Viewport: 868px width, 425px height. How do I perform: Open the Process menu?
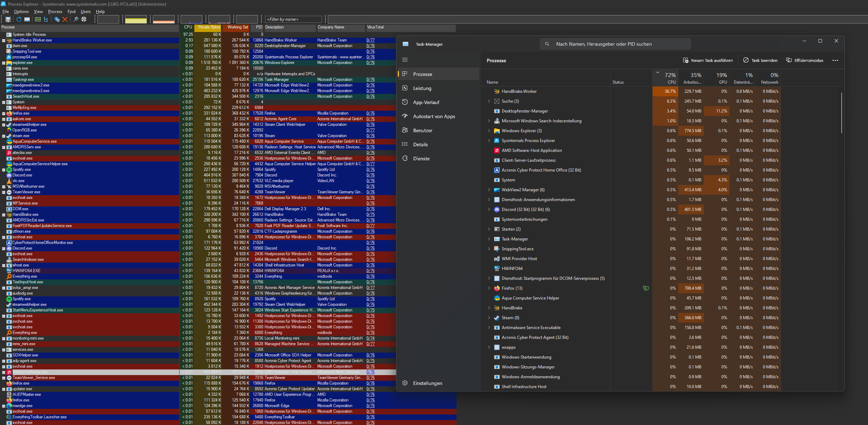coord(55,12)
